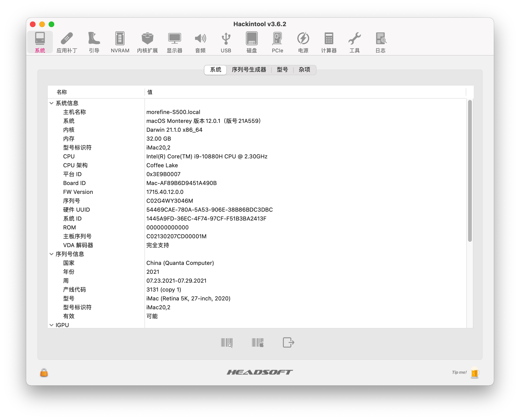Open the PCIe section icon
The image size is (520, 420).
(277, 42)
